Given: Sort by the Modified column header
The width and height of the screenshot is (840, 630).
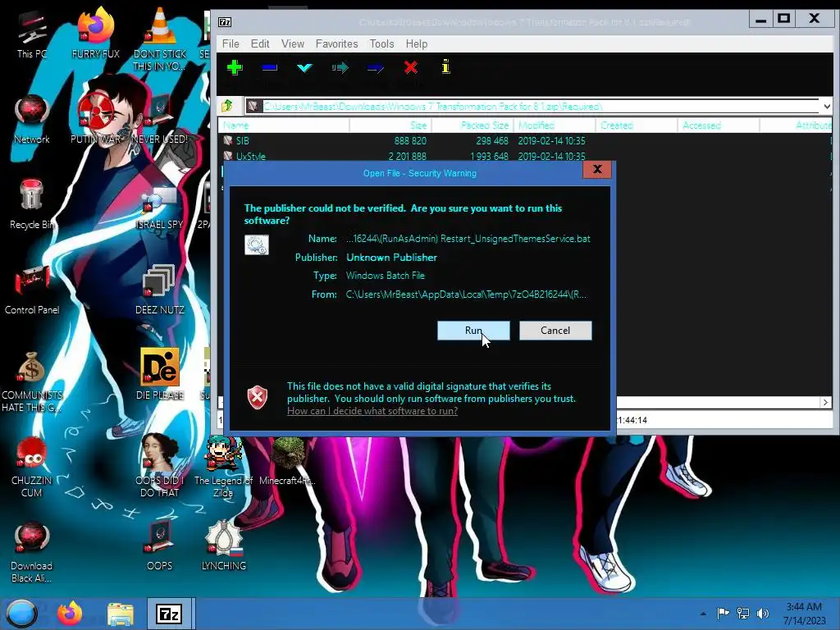Looking at the screenshot, I should point(555,126).
